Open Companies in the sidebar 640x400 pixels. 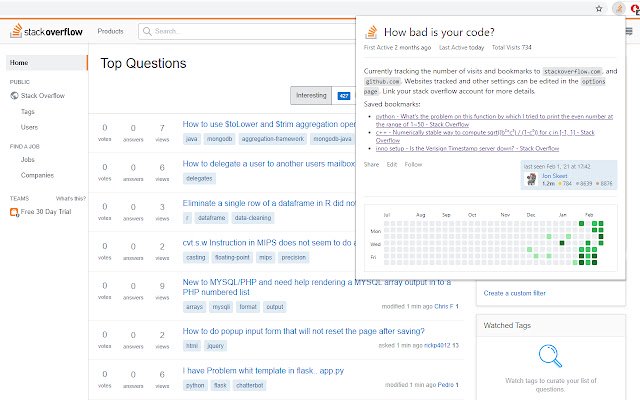click(37, 175)
